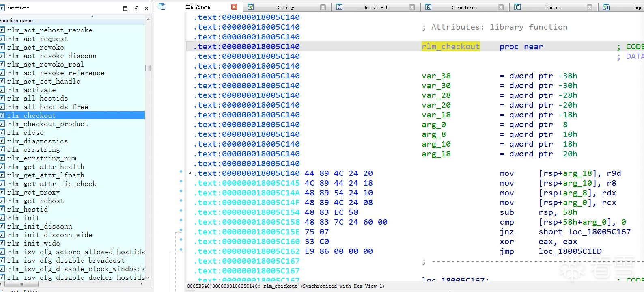This screenshot has height=292, width=644.
Task: Toggle breakpoint dot on the cmp line
Action: [x=181, y=220]
